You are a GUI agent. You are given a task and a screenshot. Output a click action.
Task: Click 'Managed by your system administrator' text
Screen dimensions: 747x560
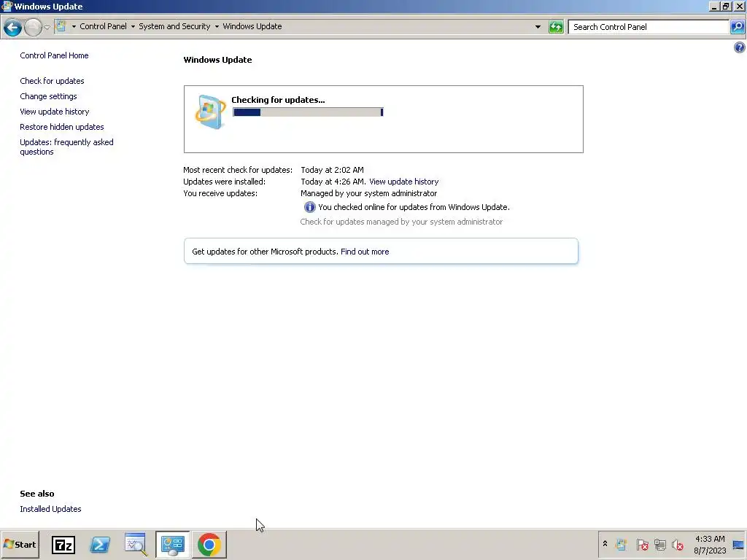tap(368, 193)
